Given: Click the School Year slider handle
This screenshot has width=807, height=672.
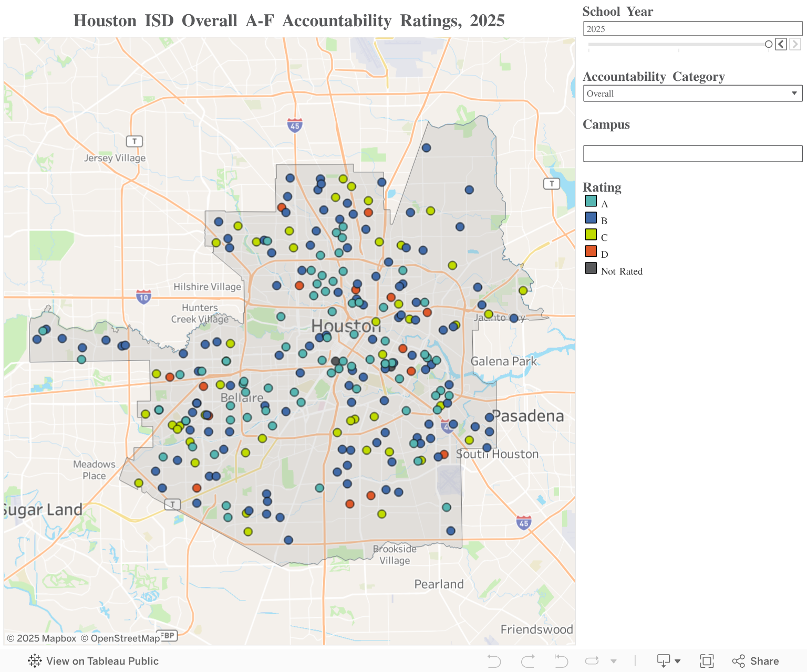Looking at the screenshot, I should [x=769, y=44].
